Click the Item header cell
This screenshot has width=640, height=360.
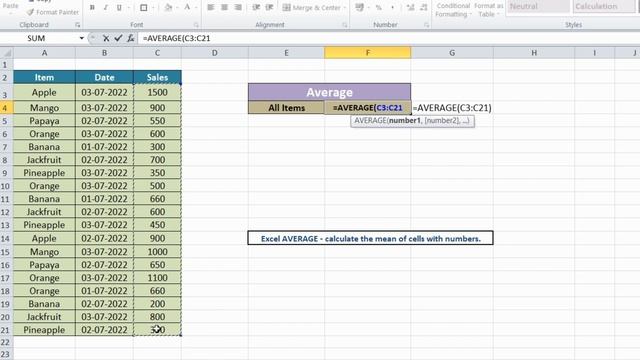tap(44, 77)
